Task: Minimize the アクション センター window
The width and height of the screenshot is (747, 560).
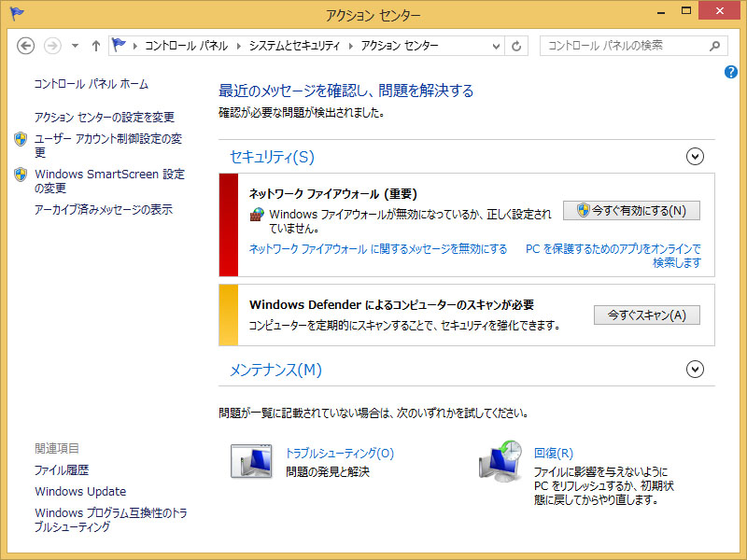Action: (x=661, y=11)
